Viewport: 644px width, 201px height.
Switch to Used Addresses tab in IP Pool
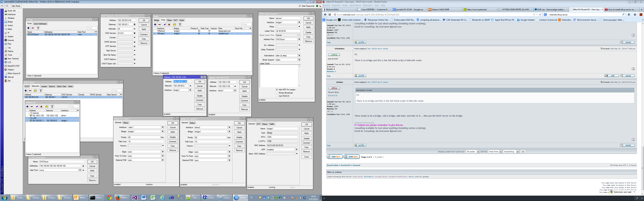(x=40, y=24)
